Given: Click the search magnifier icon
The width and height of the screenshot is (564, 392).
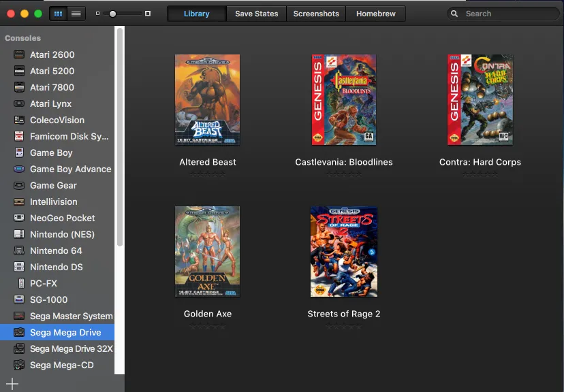Looking at the screenshot, I should coord(454,14).
